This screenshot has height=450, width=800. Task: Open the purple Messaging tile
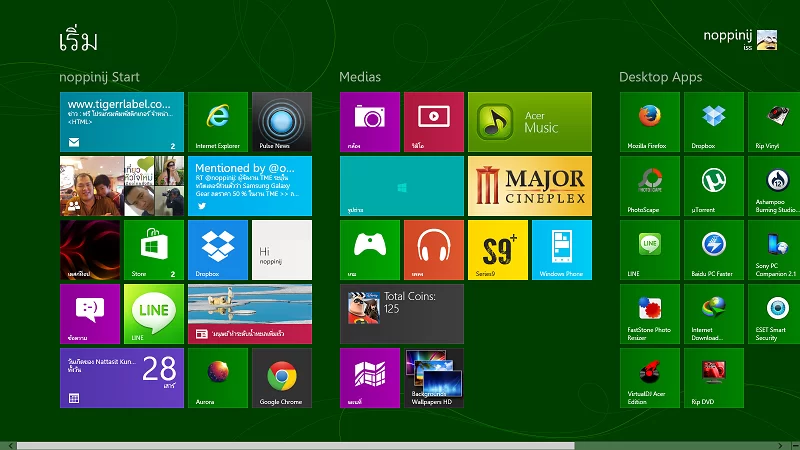pos(90,314)
